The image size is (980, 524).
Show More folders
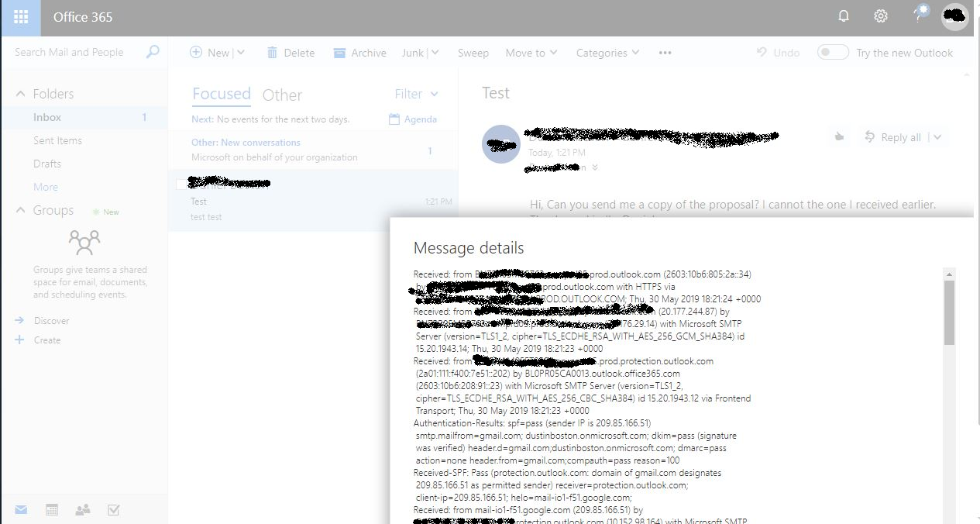click(x=46, y=187)
